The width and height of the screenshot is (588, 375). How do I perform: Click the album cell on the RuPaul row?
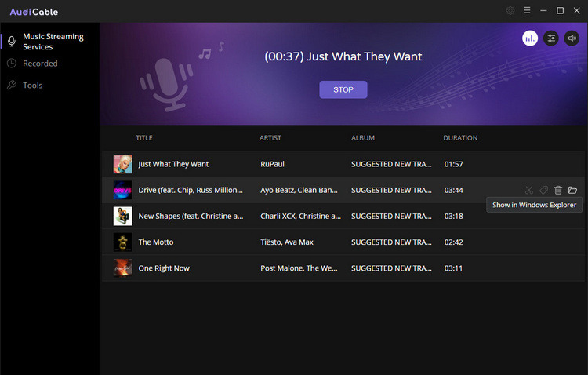coord(391,164)
